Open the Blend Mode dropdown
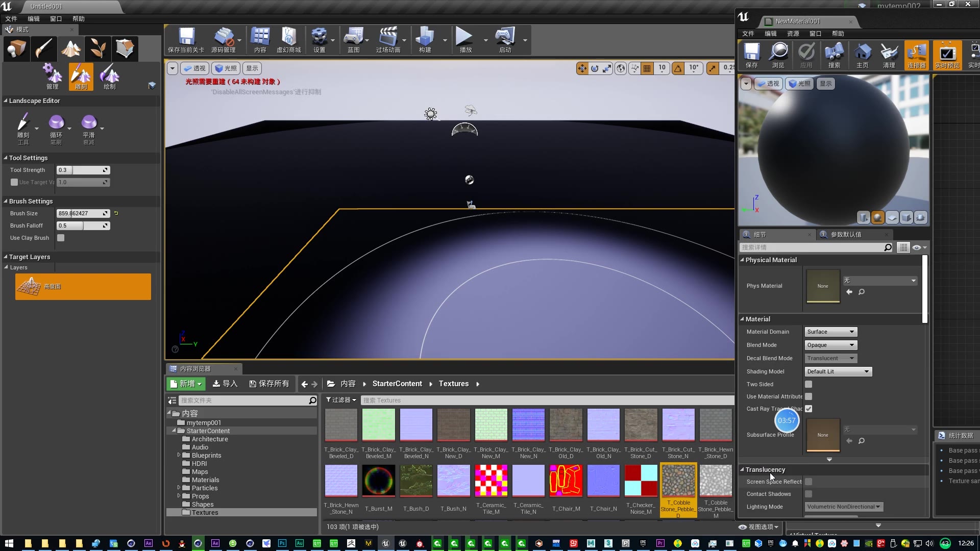980x551 pixels. point(830,345)
